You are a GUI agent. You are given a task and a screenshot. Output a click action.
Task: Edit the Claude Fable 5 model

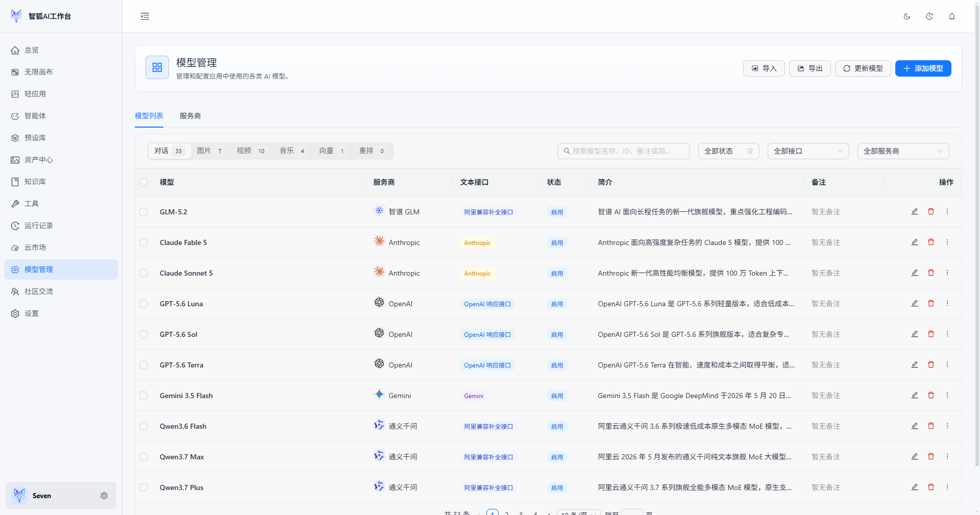(x=915, y=242)
